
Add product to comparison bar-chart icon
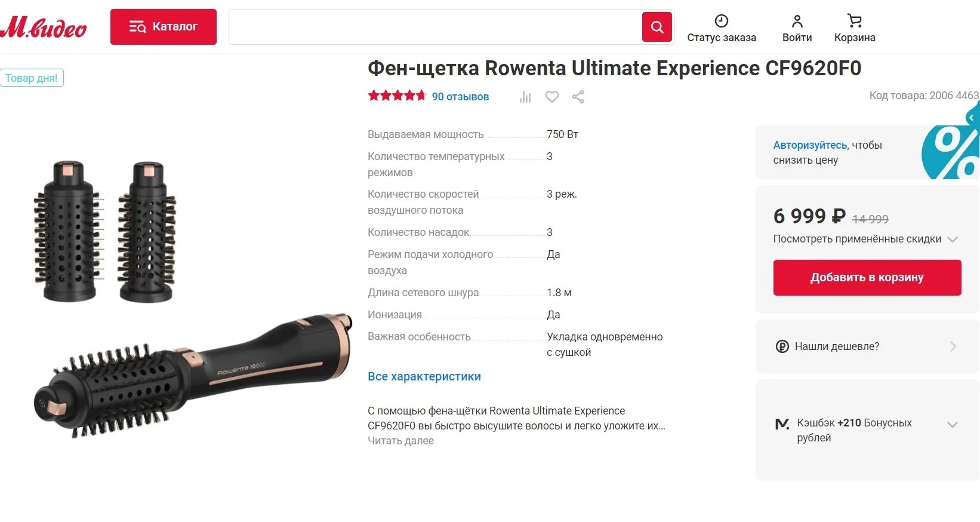coord(525,97)
